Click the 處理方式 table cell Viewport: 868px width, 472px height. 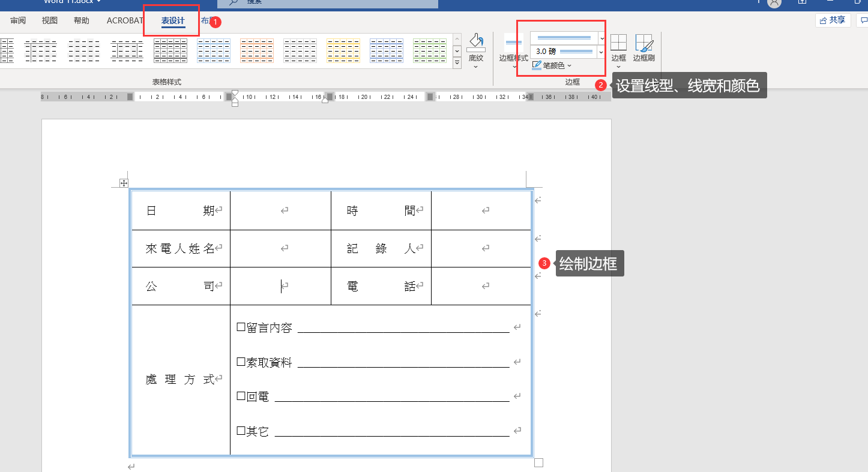click(181, 380)
